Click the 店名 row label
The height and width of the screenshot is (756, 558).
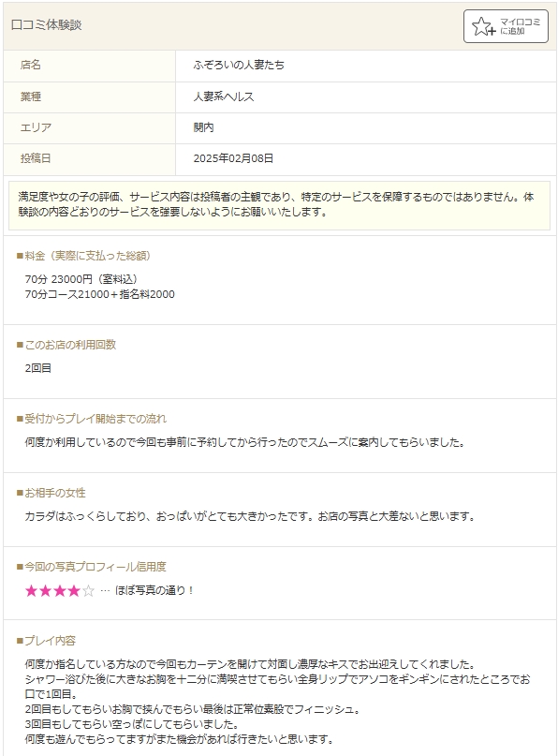tap(30, 65)
